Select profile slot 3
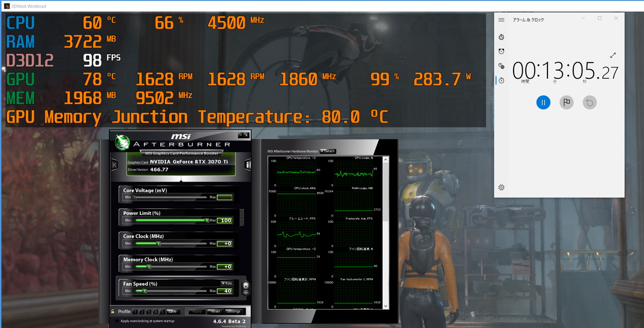 [x=149, y=311]
